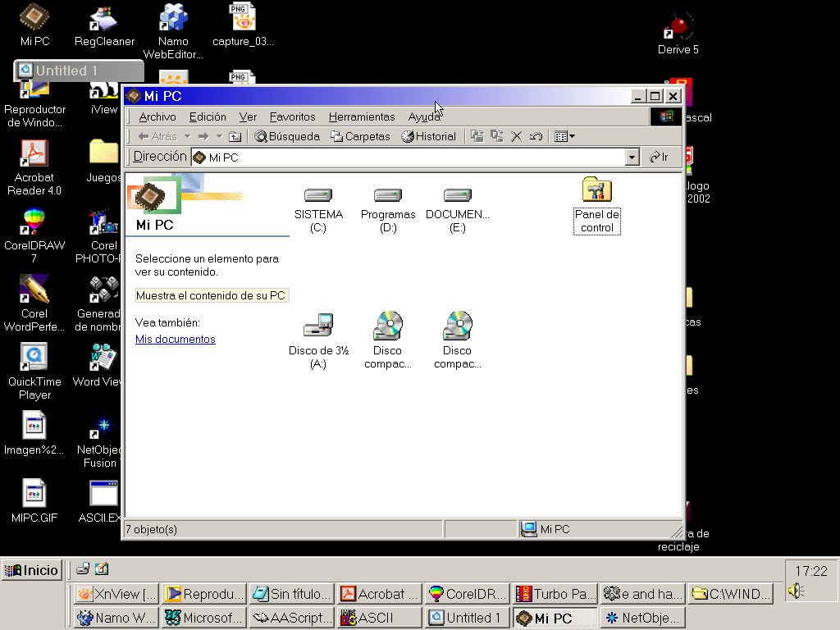Click inside the Dirección address field
840x630 pixels.
(409, 157)
